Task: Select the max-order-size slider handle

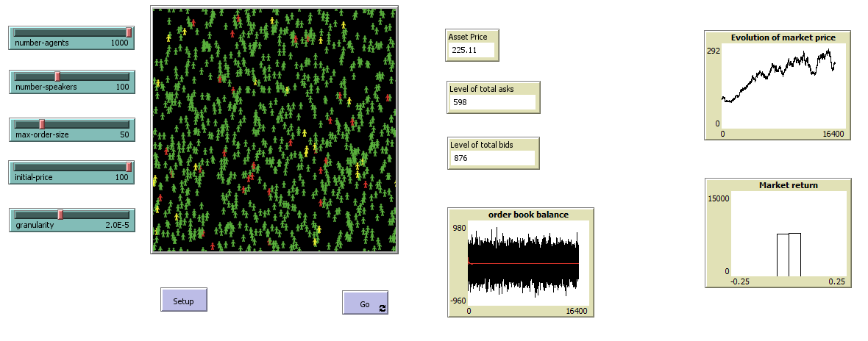Action: click(x=42, y=123)
